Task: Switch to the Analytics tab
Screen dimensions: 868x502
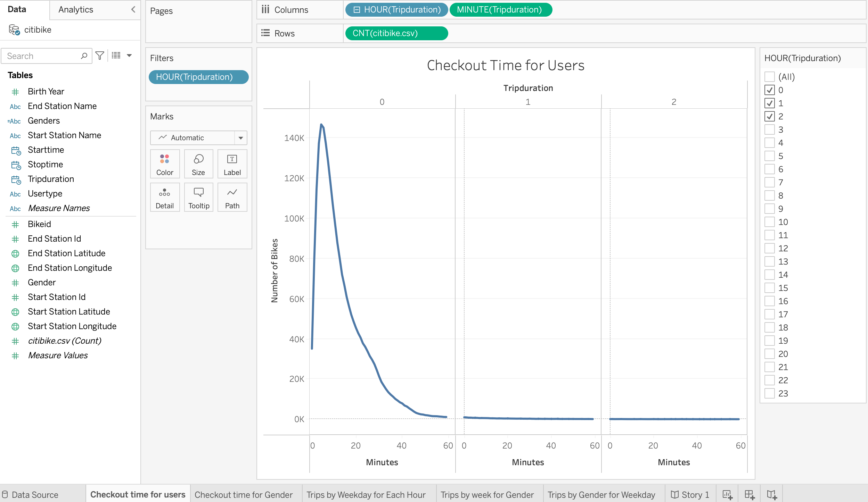Action: click(76, 9)
